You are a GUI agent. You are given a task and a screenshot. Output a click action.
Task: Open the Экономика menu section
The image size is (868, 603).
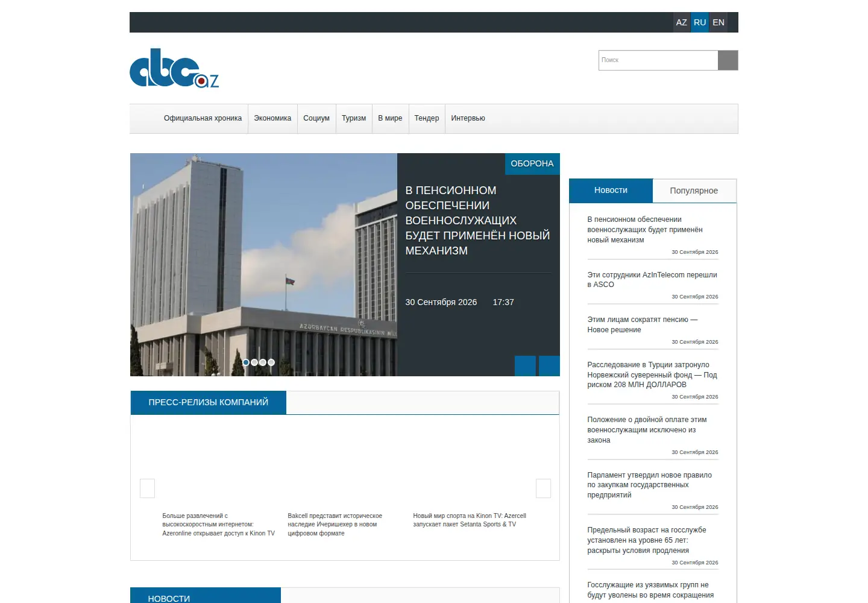tap(272, 118)
